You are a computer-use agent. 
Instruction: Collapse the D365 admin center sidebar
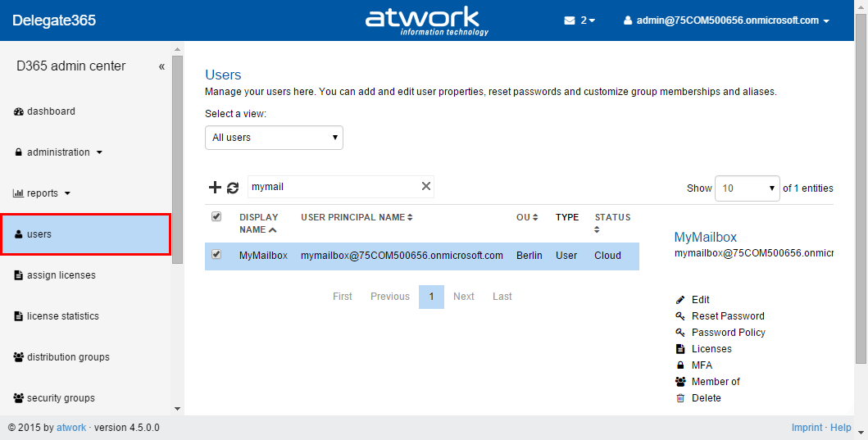(161, 66)
